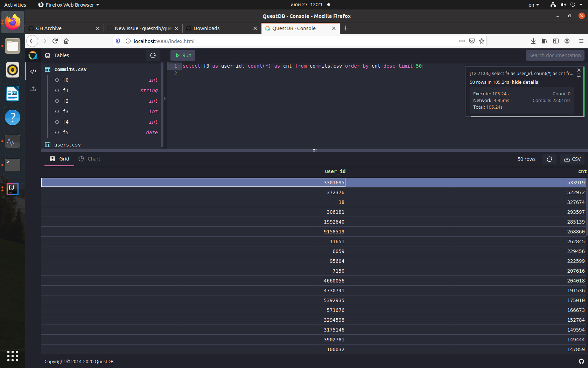Refresh the Tables list
Screen dimensions: 588x368
click(153, 55)
